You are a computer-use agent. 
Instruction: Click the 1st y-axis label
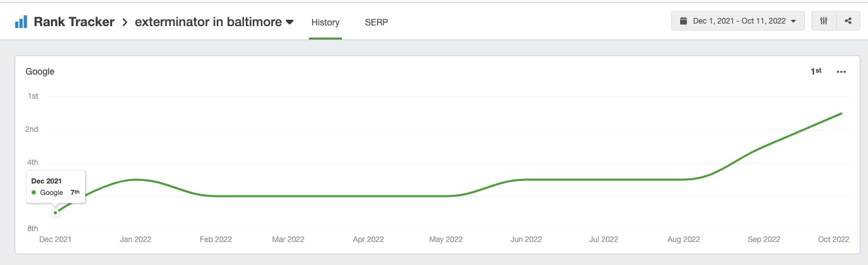pos(32,96)
